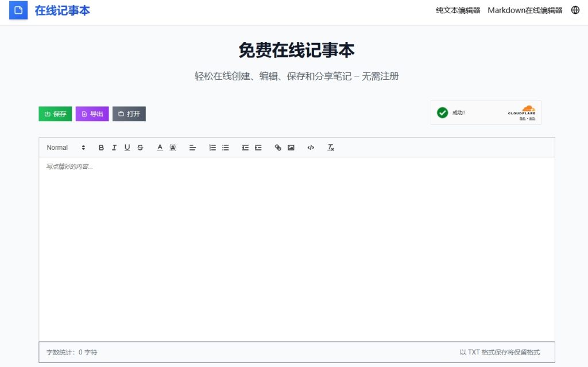Toggle bold formatting in the editor toolbar
588x367 pixels.
pos(101,148)
